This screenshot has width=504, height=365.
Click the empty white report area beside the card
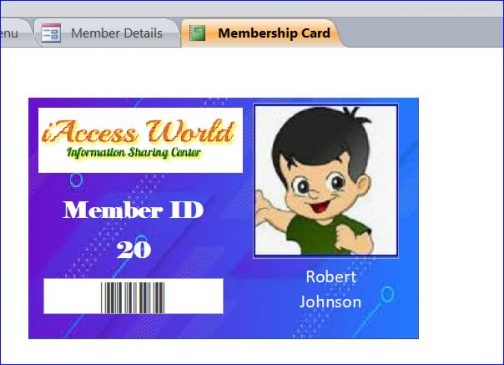tap(460, 200)
